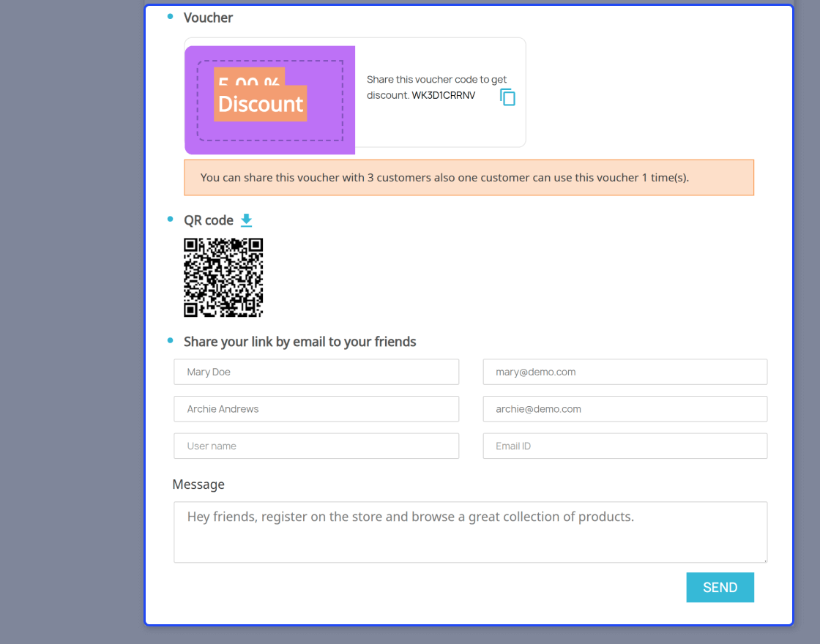Click the empty Email ID field
820x644 pixels.
[x=625, y=446]
